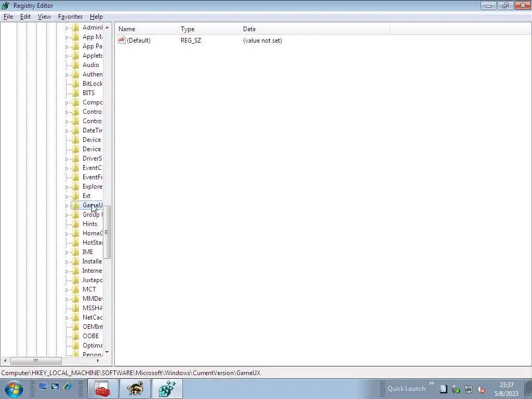The width and height of the screenshot is (532, 399).
Task: Click the document tray icon beside Quick Launch
Action: click(x=444, y=389)
